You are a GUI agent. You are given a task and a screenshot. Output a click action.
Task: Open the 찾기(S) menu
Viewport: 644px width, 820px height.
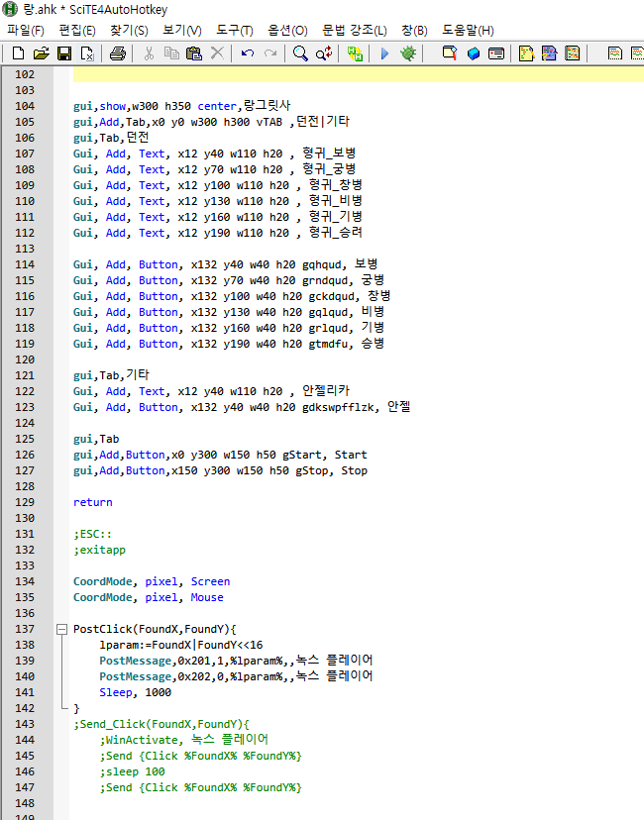tap(129, 31)
